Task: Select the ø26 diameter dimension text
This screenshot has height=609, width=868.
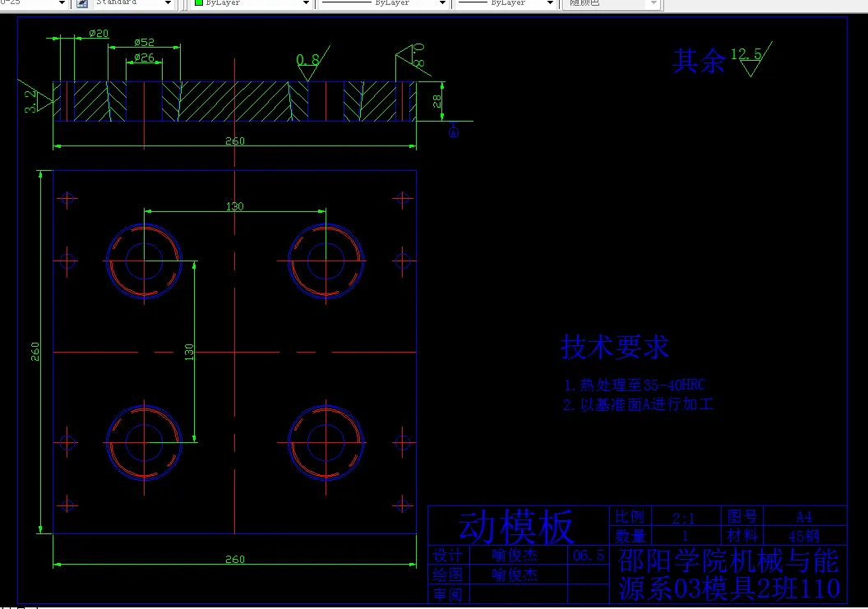Action: (x=144, y=57)
